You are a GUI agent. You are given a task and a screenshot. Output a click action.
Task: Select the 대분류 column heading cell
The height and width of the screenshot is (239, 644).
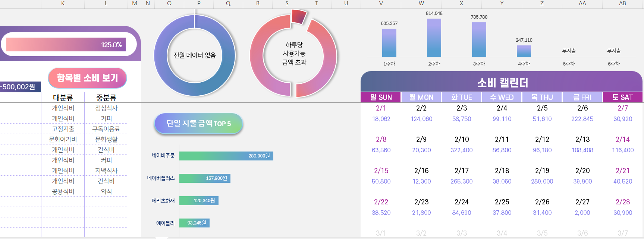point(63,98)
